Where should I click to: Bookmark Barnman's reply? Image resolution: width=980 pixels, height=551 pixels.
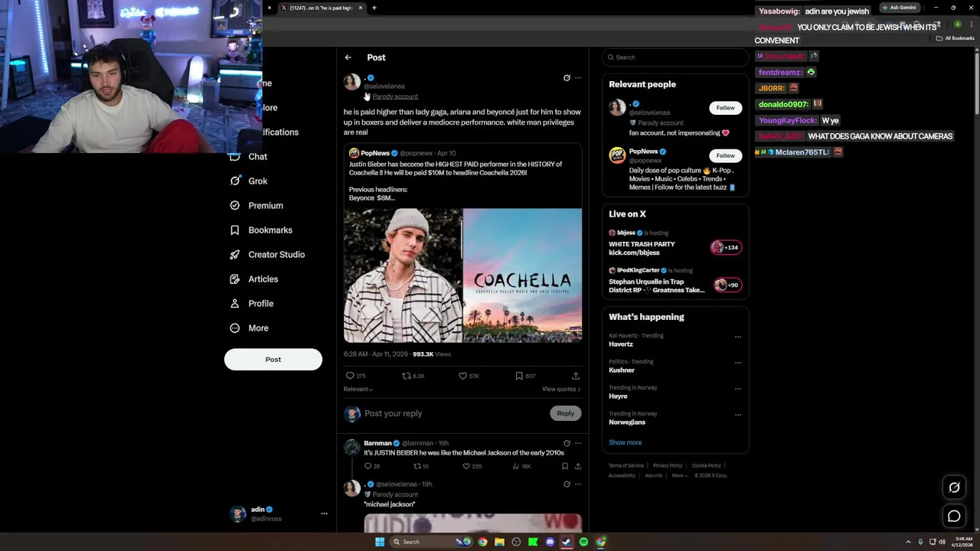[565, 466]
